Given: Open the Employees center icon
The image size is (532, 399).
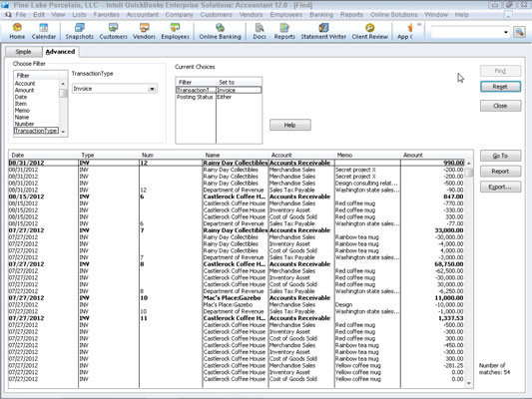Looking at the screenshot, I should [175, 31].
